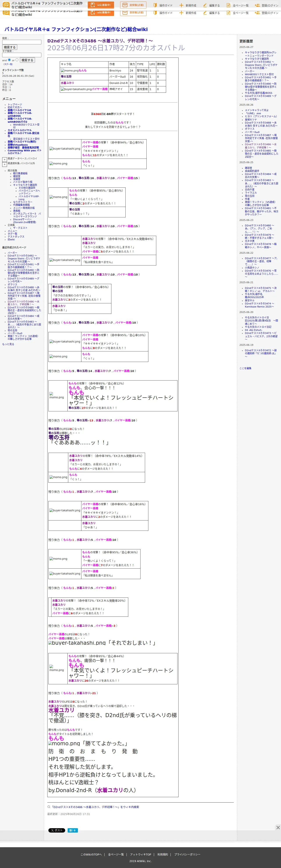281x868 pixels.
Task: Click the momo.png image in the character table
Action: 70,70
